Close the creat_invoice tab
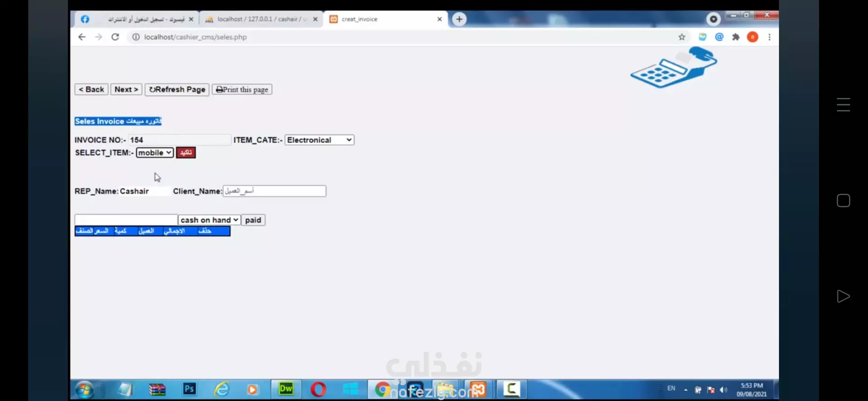The height and width of the screenshot is (401, 868). 439,19
